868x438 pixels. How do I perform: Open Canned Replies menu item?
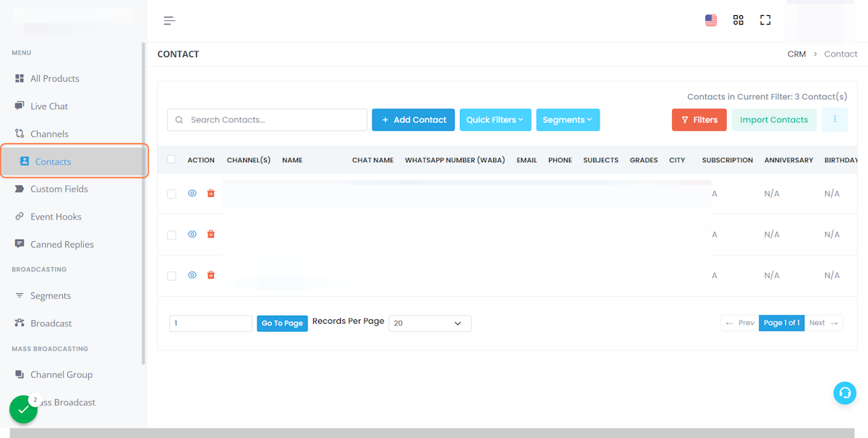(x=62, y=244)
